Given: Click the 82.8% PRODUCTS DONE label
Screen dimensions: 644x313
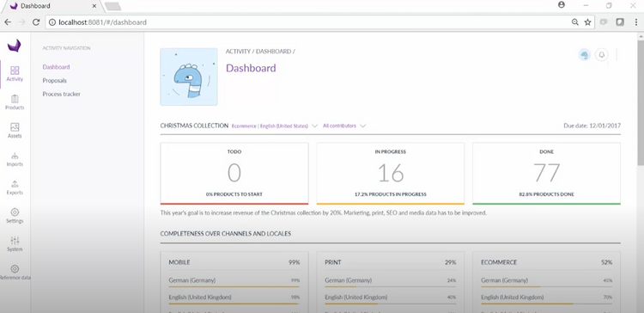Looking at the screenshot, I should click(547, 194).
